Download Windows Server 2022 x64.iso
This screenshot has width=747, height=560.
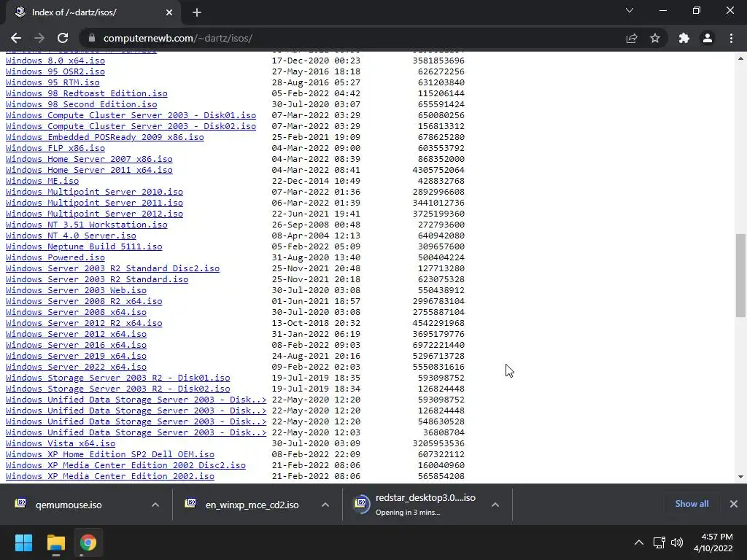(76, 367)
